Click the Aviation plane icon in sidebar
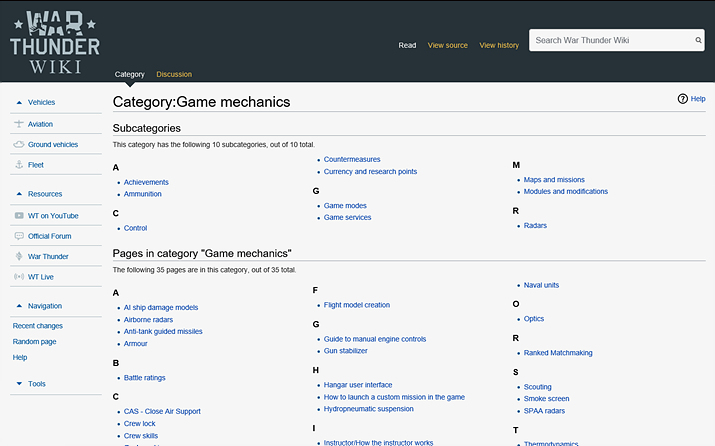Image resolution: width=715 pixels, height=446 pixels. (x=19, y=124)
